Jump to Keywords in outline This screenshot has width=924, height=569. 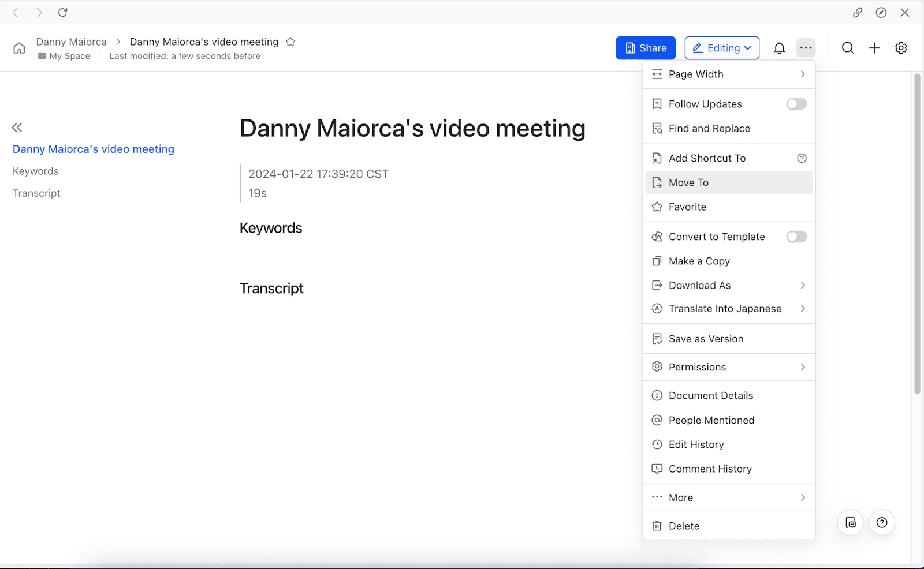pos(36,171)
